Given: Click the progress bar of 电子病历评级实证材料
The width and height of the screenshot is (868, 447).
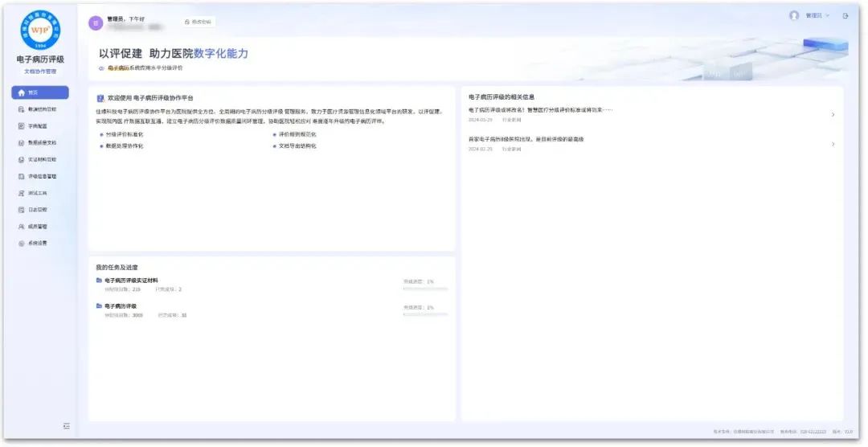Looking at the screenshot, I should (426, 289).
